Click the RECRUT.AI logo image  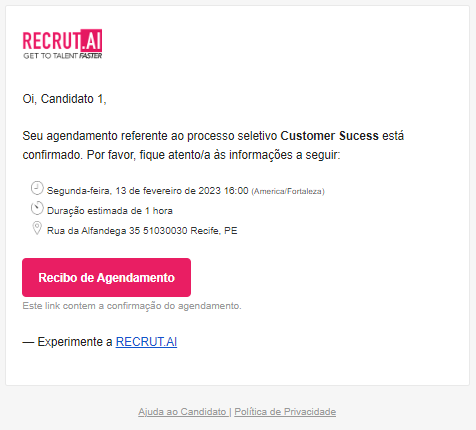pos(62,44)
